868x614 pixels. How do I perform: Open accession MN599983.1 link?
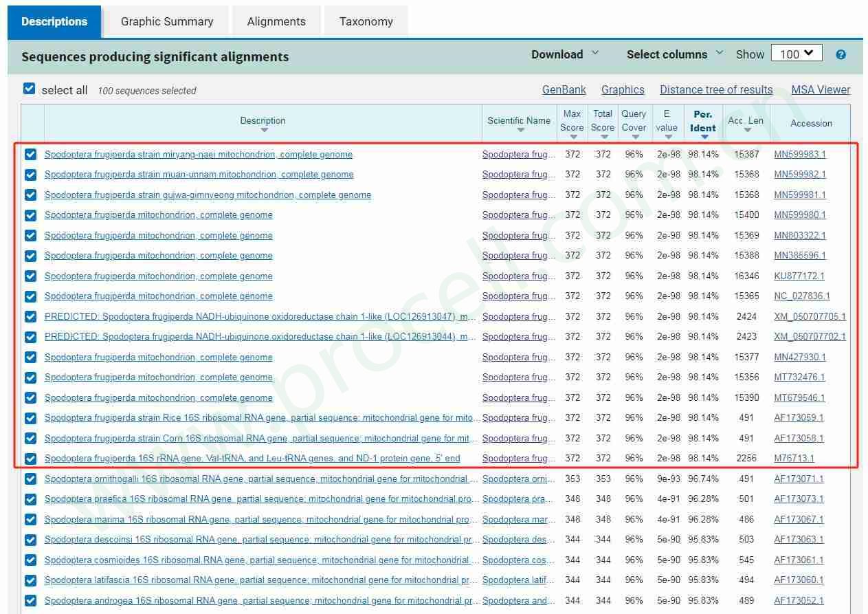pyautogui.click(x=800, y=155)
